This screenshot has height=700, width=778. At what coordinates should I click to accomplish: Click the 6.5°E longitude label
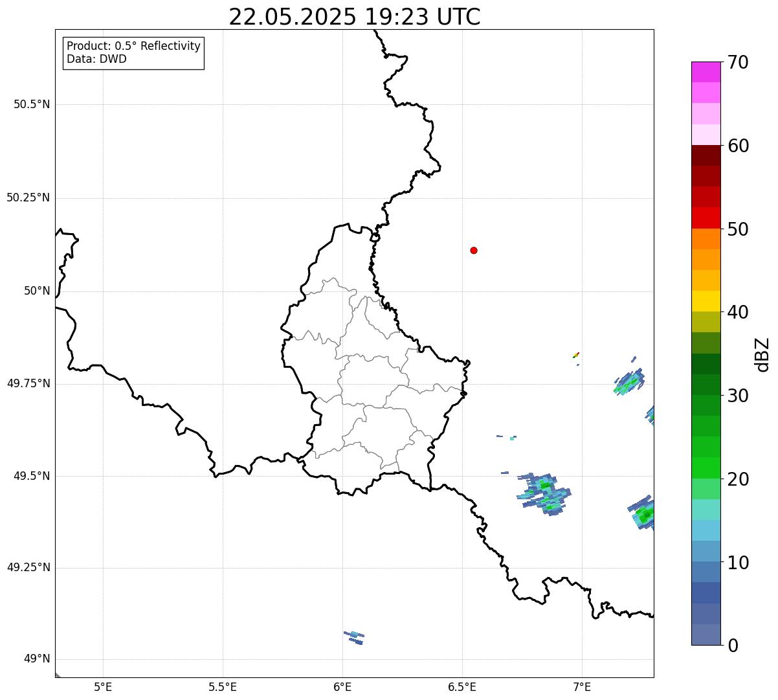coord(462,686)
